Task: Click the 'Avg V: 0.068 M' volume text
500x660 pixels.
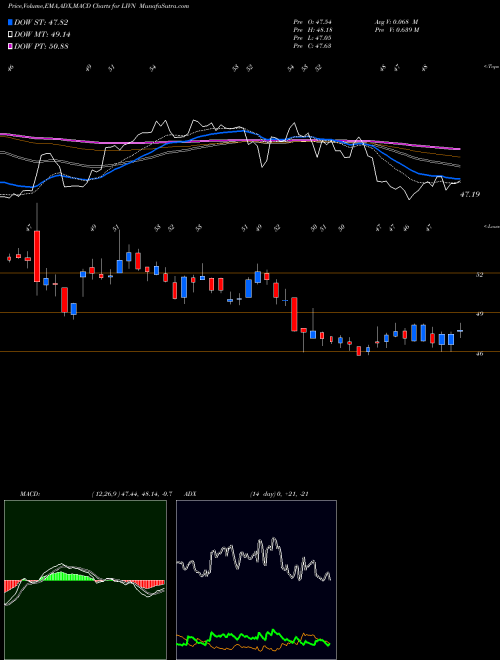Action: click(x=396, y=22)
